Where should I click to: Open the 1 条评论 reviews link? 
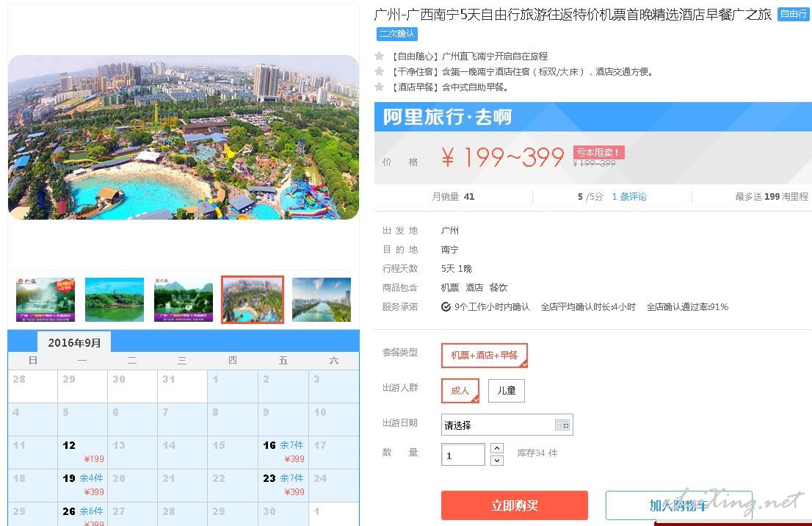[629, 196]
